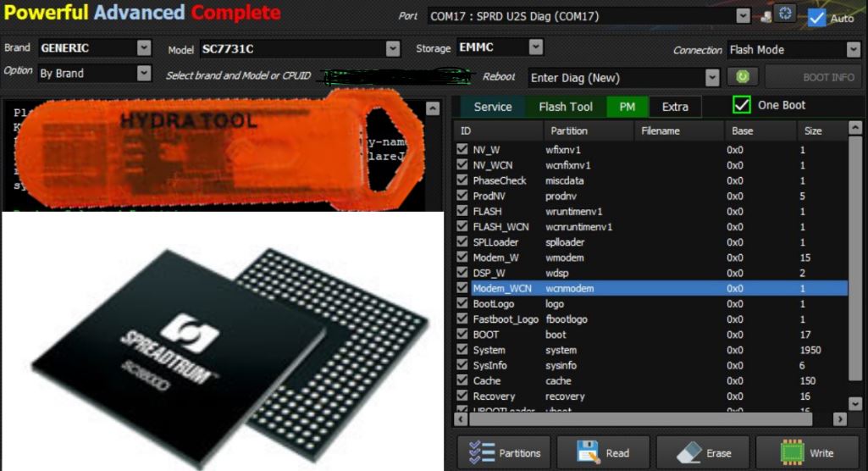Click partition list scroll down arrow

tap(854, 403)
